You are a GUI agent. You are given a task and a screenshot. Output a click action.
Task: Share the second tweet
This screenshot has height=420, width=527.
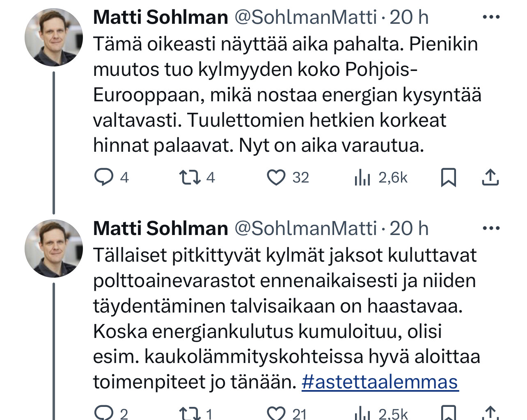click(490, 413)
